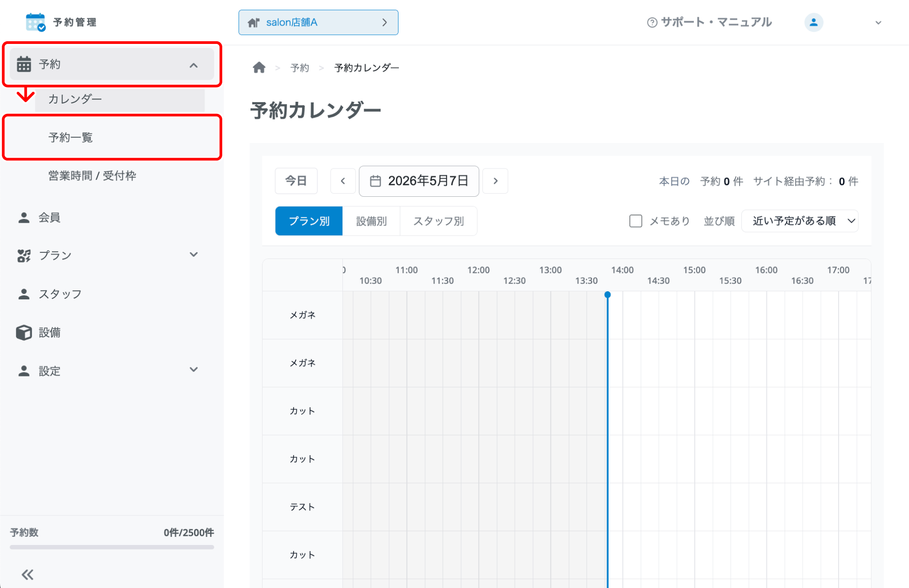Click the support help question-mark icon

(x=652, y=22)
